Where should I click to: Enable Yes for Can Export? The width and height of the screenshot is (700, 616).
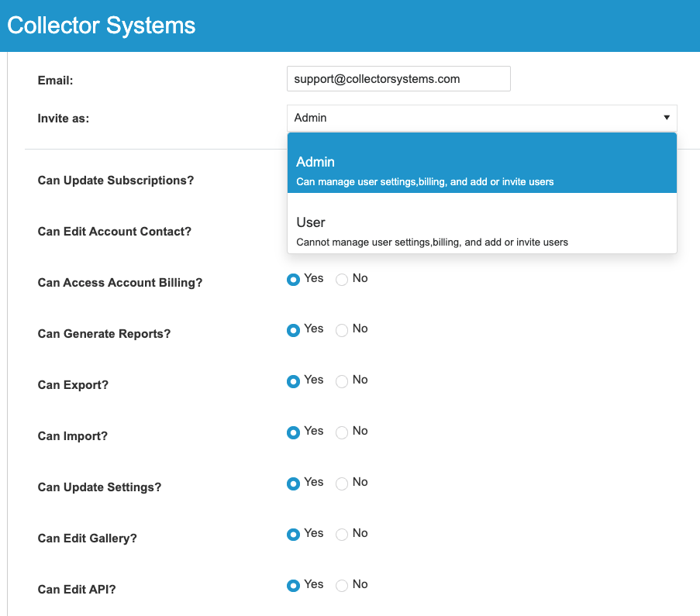coord(293,381)
